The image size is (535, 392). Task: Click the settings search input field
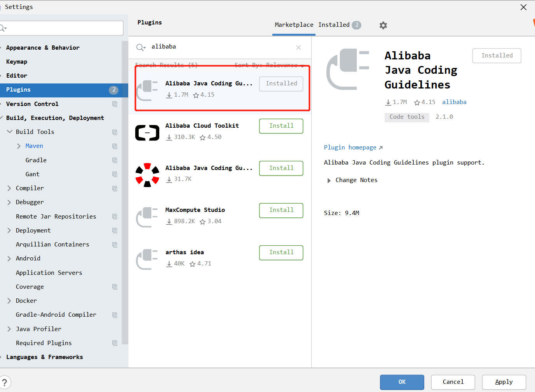point(62,28)
